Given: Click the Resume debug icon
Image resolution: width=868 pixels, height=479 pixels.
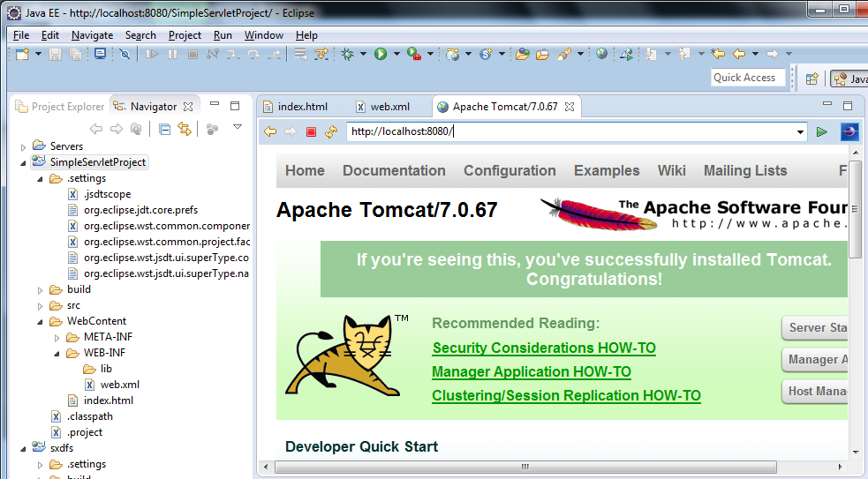Looking at the screenshot, I should pos(152,54).
